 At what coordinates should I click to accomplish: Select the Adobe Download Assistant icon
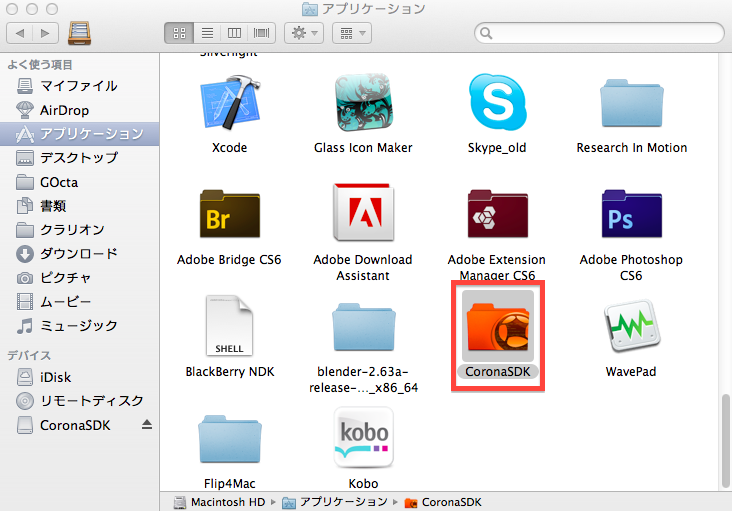(364, 212)
